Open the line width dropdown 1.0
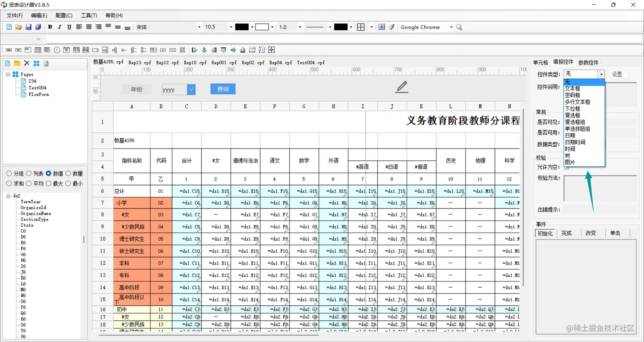The height and width of the screenshot is (342, 644). pos(300,27)
